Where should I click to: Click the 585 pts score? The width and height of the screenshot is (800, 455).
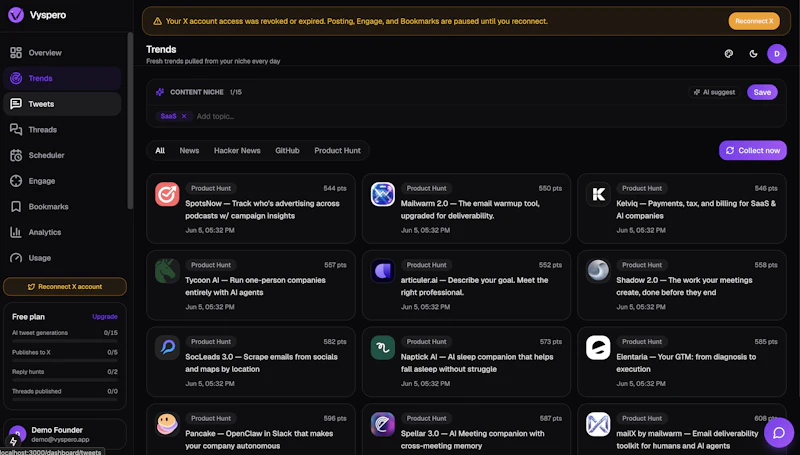766,342
